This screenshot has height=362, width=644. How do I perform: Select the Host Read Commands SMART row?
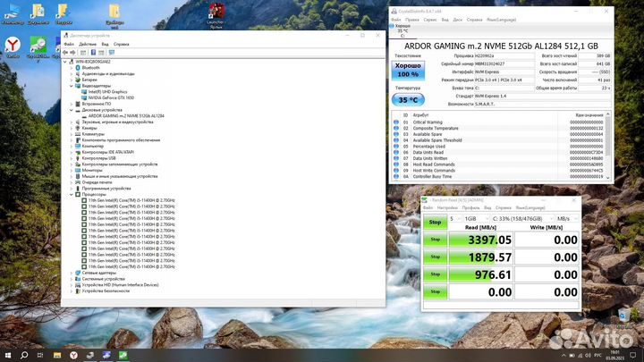click(x=498, y=164)
